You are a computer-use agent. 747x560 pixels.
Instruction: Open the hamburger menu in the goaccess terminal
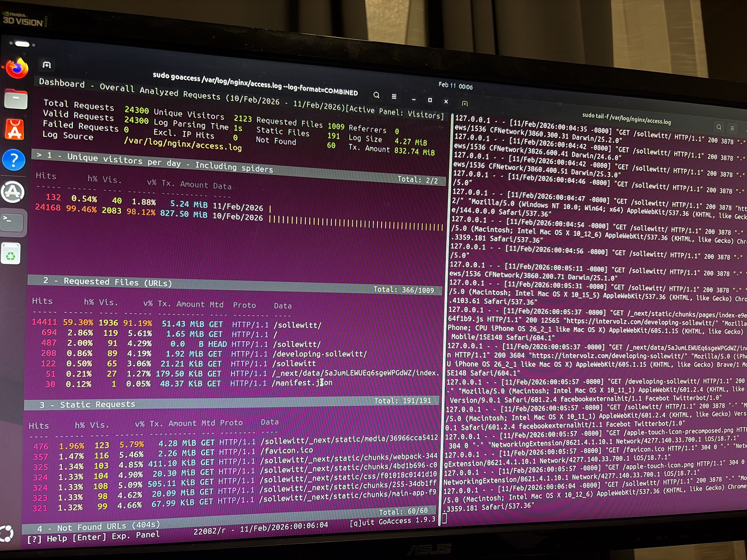(394, 96)
